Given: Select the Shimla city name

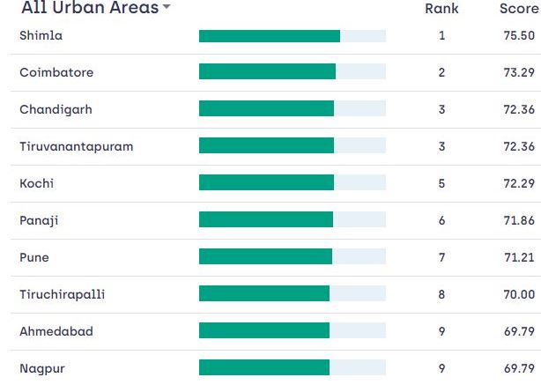Looking at the screenshot, I should pos(39,35).
